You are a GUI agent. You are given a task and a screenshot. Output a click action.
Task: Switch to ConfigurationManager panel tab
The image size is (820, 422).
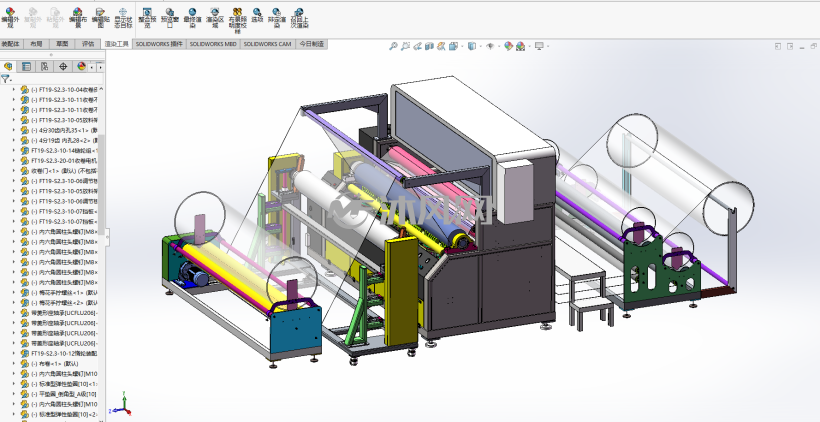coord(44,66)
